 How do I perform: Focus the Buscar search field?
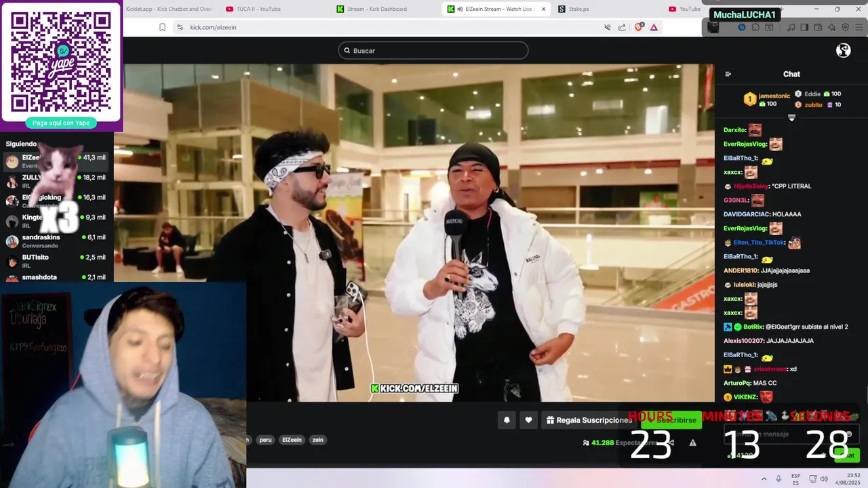433,51
